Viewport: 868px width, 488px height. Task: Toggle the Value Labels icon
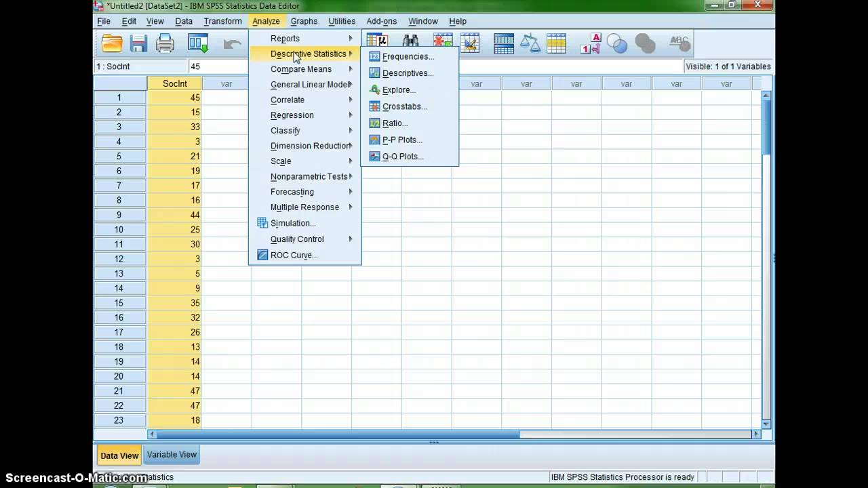click(591, 44)
